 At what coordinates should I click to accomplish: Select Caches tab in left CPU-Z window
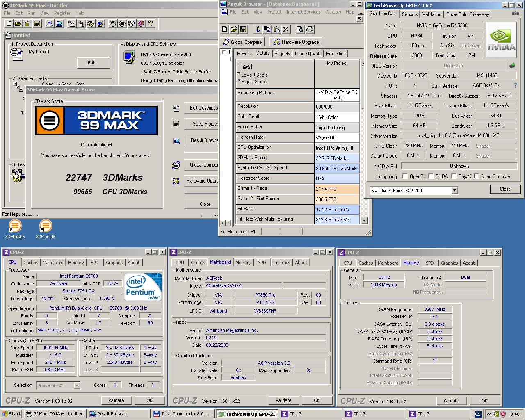[x=31, y=262]
